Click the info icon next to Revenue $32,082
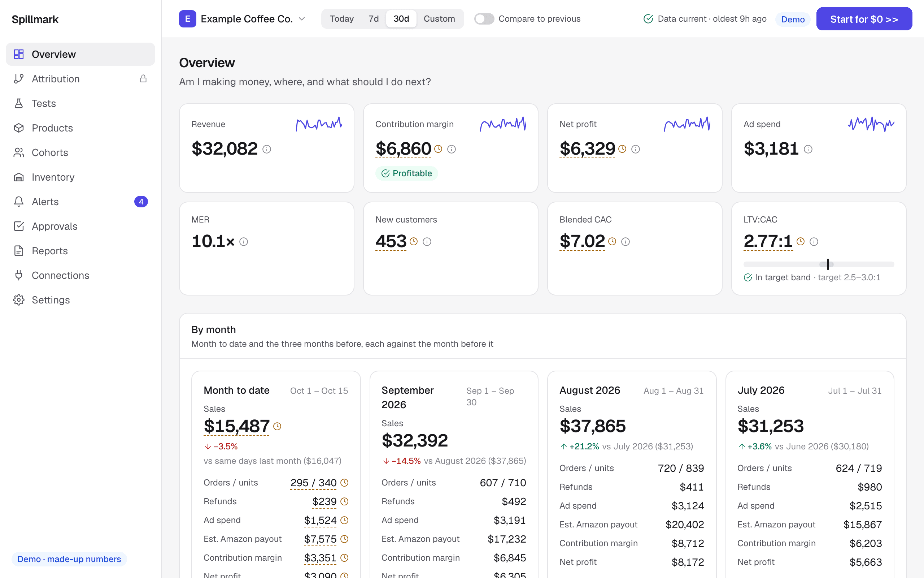This screenshot has height=578, width=924. [x=266, y=149]
